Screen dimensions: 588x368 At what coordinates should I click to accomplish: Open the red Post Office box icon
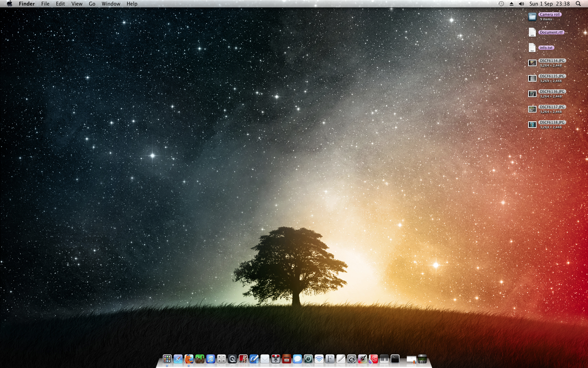(287, 359)
